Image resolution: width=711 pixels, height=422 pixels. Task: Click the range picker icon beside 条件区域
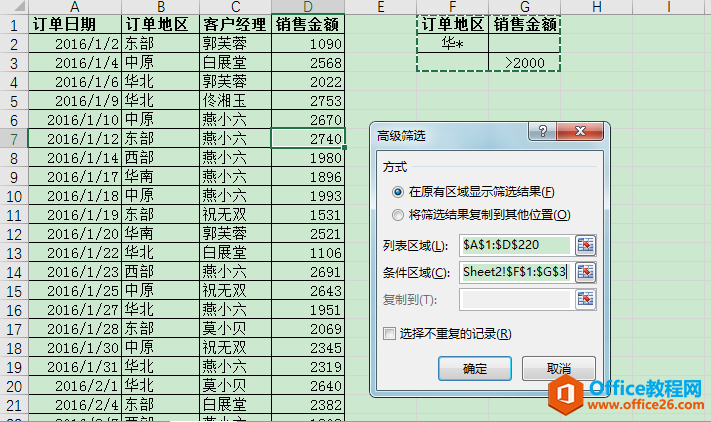pos(585,272)
